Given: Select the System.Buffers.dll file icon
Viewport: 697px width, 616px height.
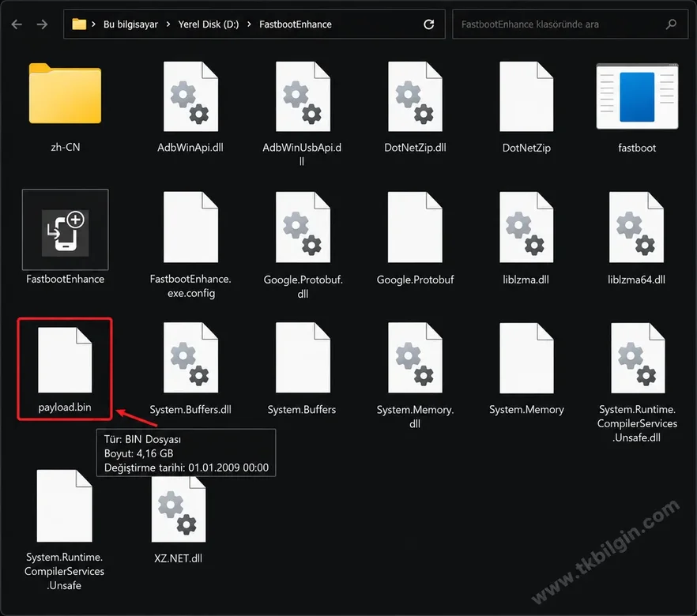Looking at the screenshot, I should 190,358.
